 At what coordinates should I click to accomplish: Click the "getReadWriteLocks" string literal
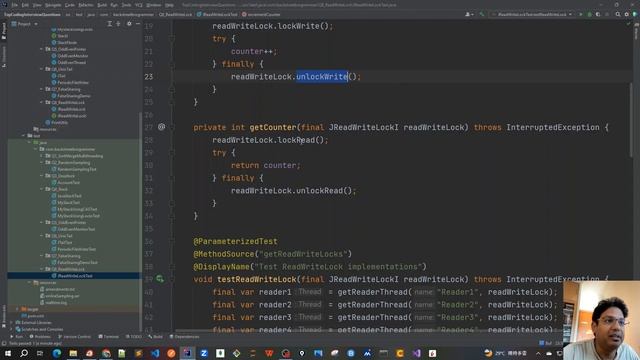[x=303, y=254]
